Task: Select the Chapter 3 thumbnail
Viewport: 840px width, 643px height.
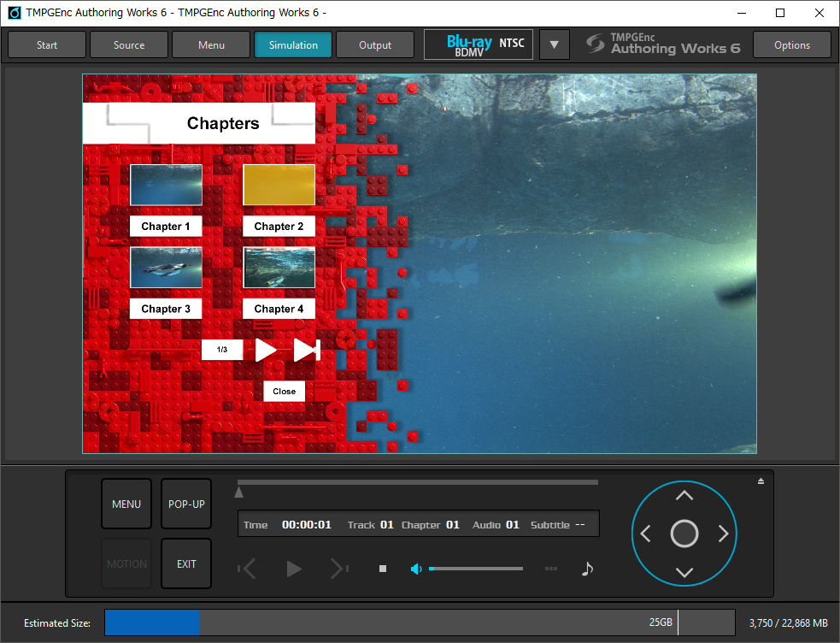Action: coord(166,268)
